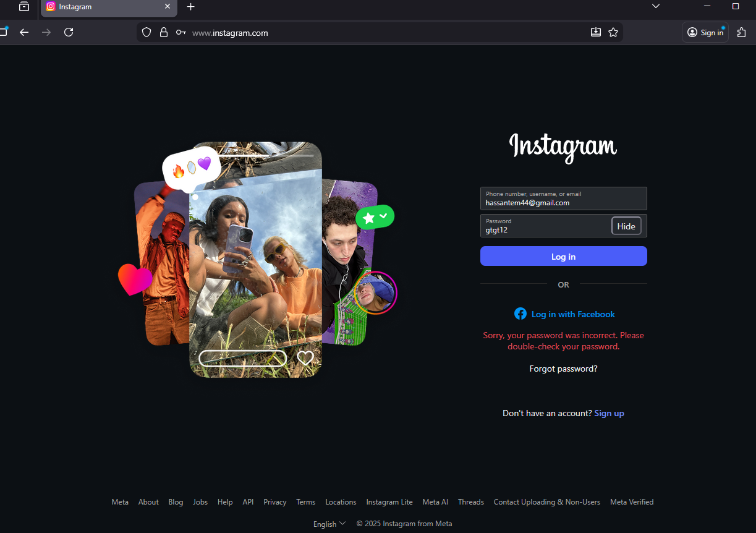This screenshot has width=756, height=533.
Task: Click the left photo card of man in orange
Action: [x=161, y=263]
